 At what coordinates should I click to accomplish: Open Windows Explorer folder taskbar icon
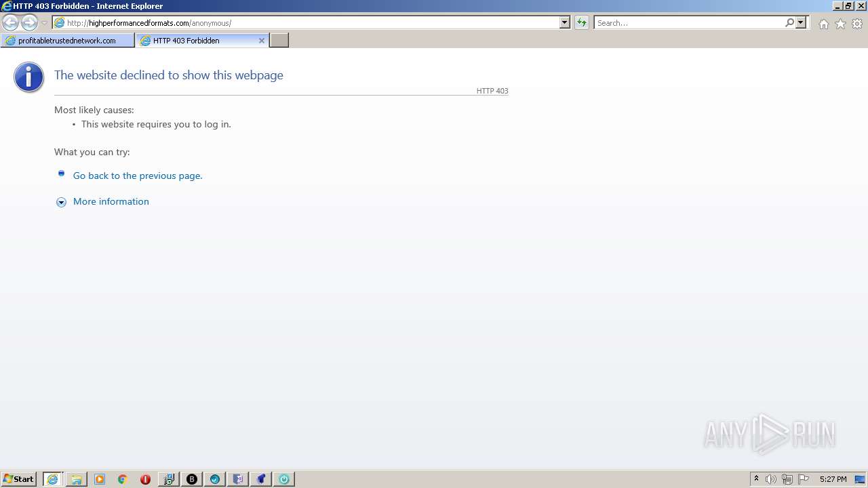click(76, 479)
